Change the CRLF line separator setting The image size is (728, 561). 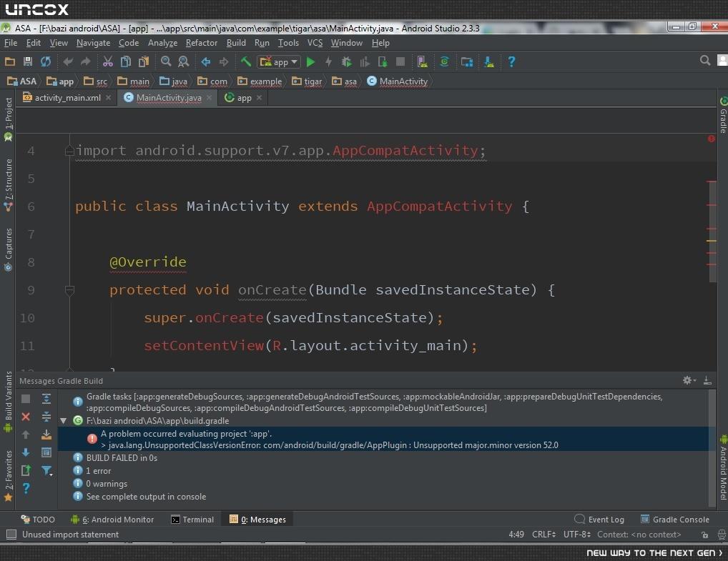pyautogui.click(x=543, y=534)
